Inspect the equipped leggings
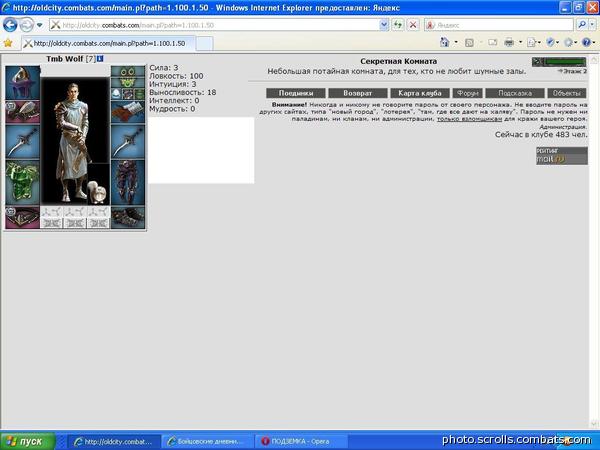 tap(128, 183)
